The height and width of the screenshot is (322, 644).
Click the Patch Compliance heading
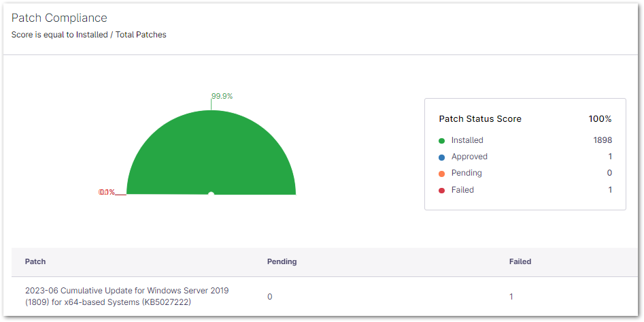pyautogui.click(x=59, y=18)
